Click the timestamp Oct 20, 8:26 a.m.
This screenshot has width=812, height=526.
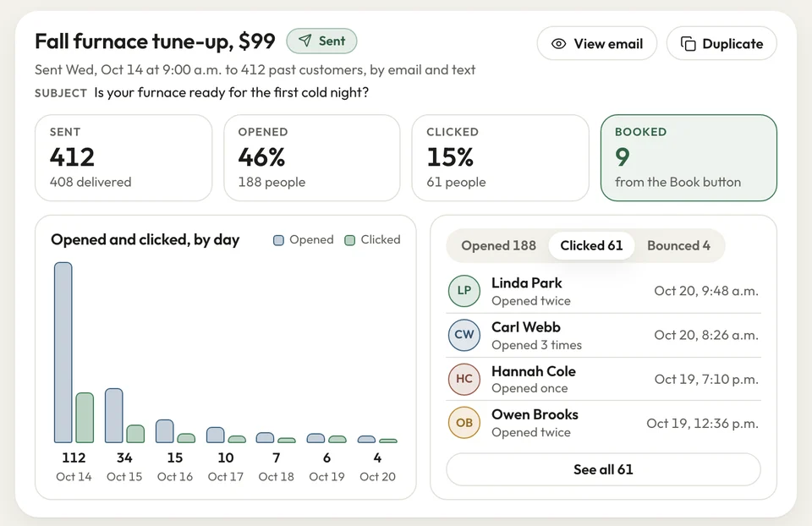pos(706,335)
